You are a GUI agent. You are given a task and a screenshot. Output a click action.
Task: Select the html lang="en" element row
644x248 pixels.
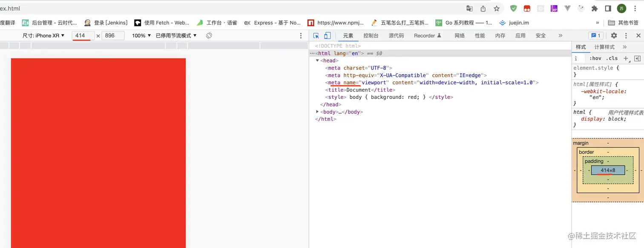440,53
